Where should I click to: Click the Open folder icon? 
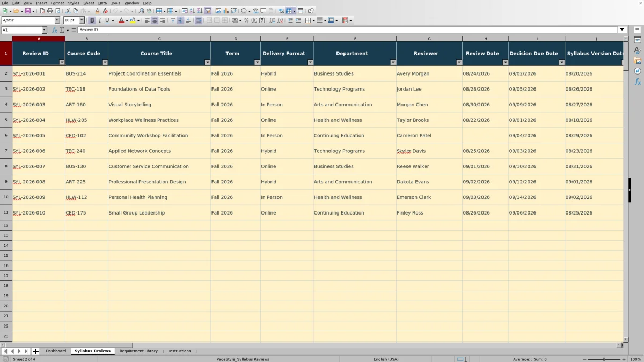(x=16, y=11)
